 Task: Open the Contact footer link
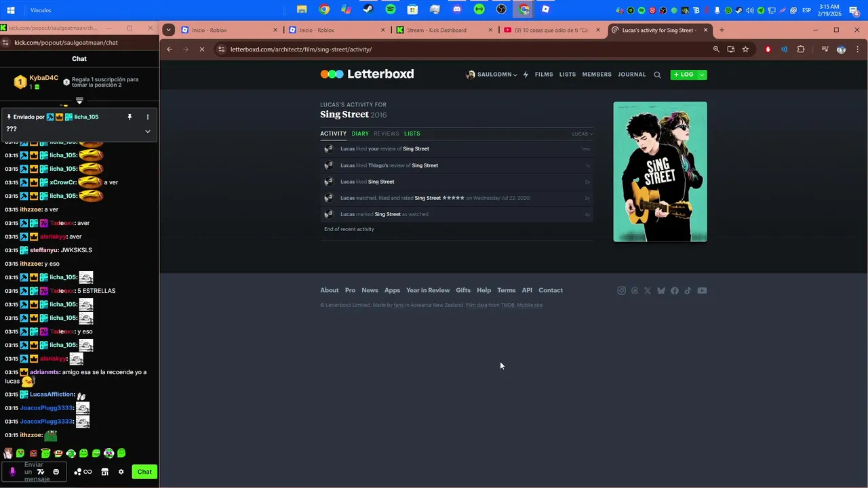click(551, 290)
